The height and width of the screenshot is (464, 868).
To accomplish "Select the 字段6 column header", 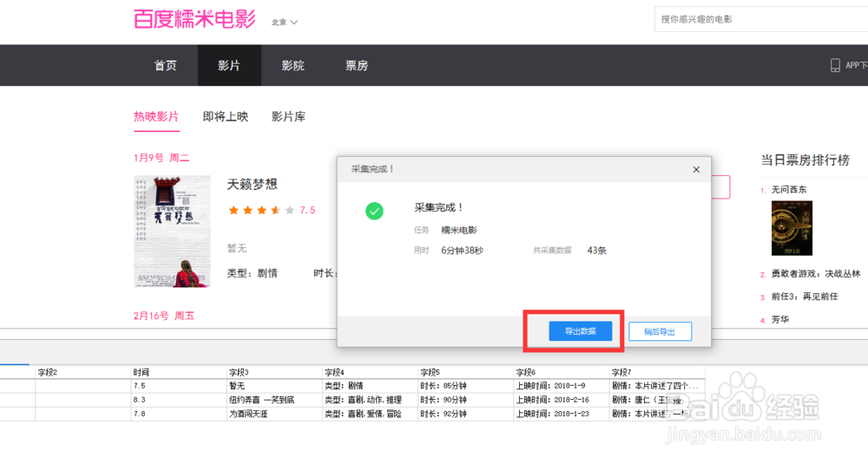I will pyautogui.click(x=562, y=372).
